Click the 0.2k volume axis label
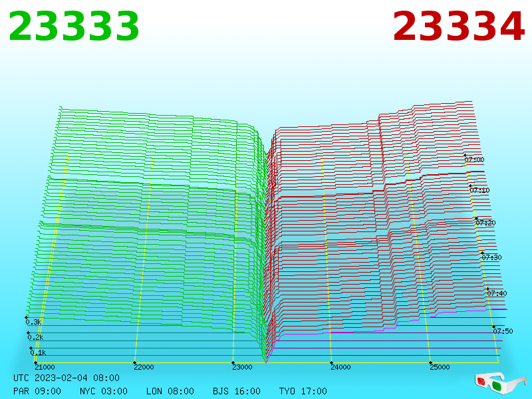Image resolution: width=532 pixels, height=399 pixels. click(35, 337)
